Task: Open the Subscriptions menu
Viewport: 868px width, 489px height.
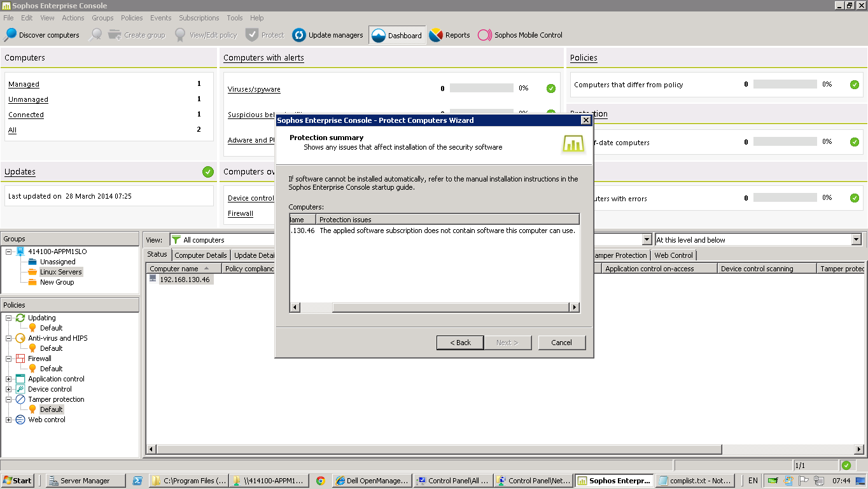Action: coord(199,18)
